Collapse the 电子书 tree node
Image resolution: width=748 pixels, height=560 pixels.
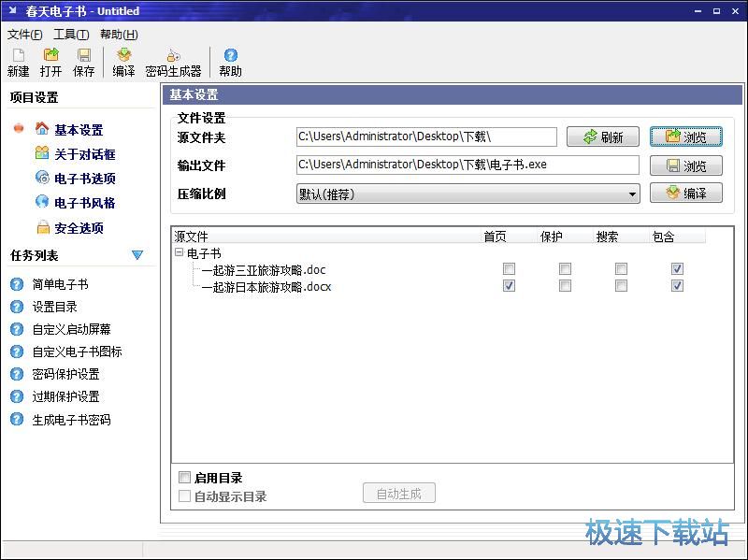click(x=180, y=252)
